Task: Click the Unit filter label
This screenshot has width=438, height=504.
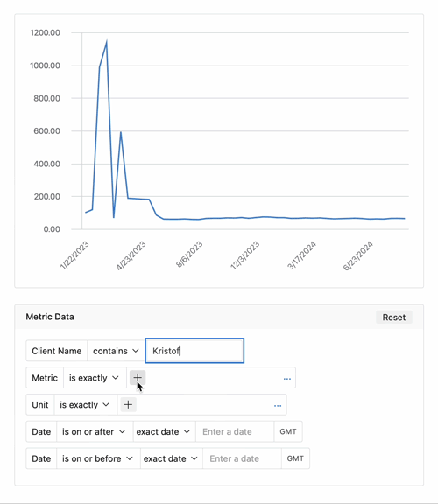Action: point(40,405)
